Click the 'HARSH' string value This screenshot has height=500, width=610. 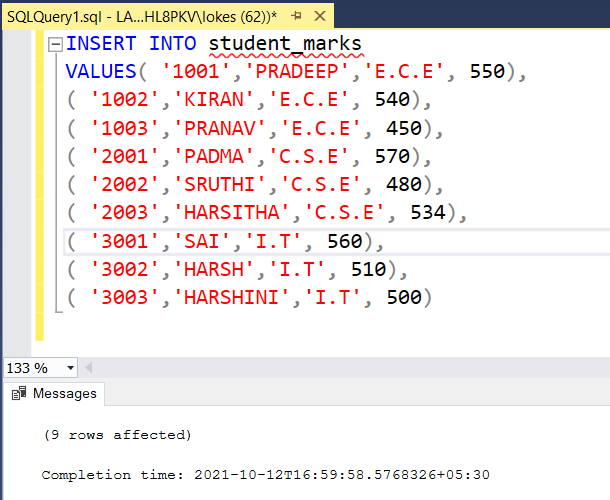point(214,269)
